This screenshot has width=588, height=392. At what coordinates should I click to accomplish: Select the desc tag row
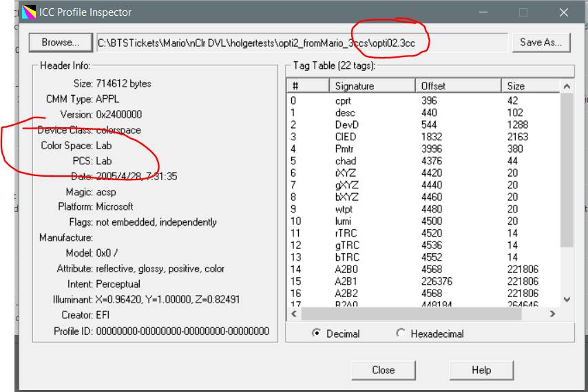(423, 113)
